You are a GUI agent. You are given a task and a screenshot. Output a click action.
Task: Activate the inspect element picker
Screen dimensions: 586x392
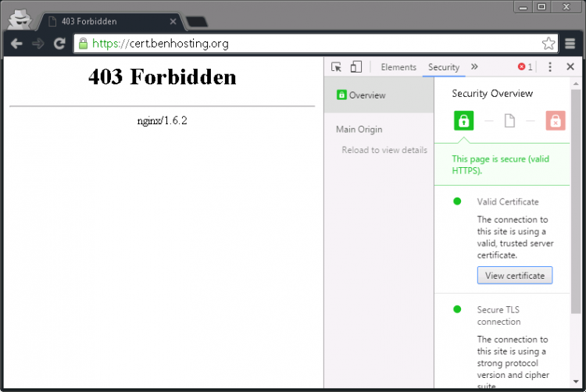tap(337, 67)
